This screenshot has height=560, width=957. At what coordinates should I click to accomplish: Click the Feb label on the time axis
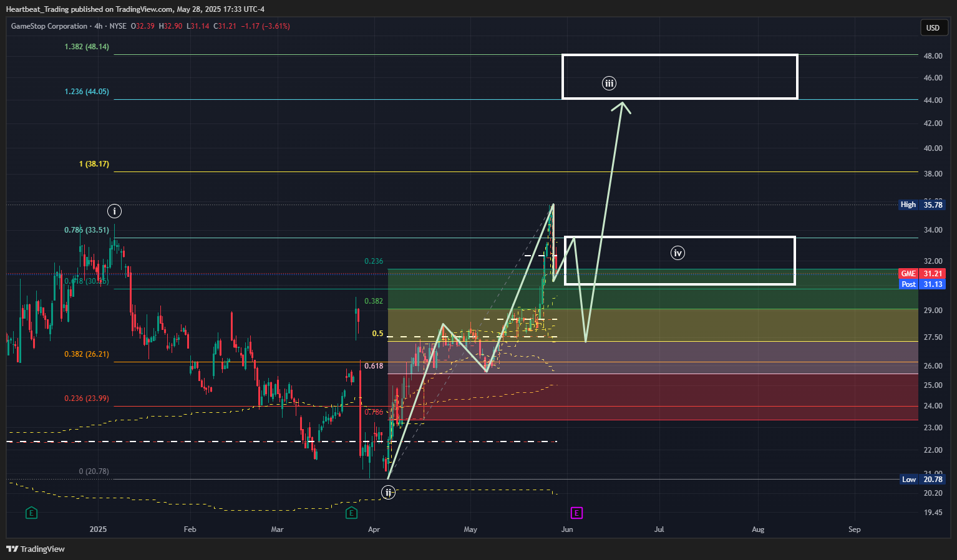click(x=190, y=529)
